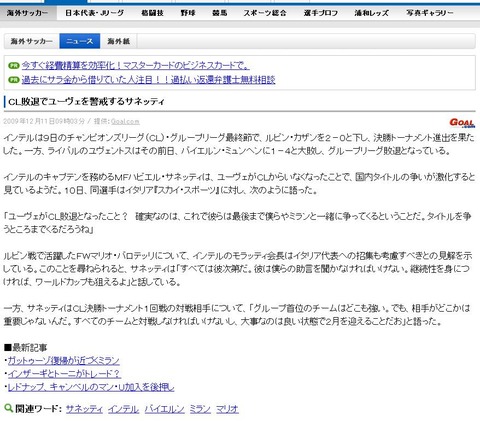This screenshot has height=421, width=480.
Task: Select the ニュース sub-tab
Action: tap(80, 41)
